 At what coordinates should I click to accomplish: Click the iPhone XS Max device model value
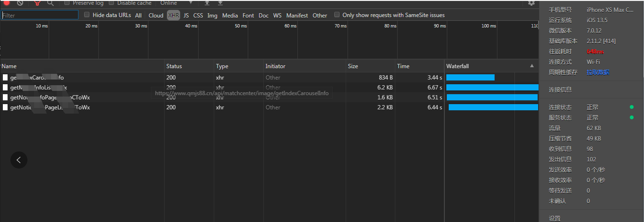point(610,9)
